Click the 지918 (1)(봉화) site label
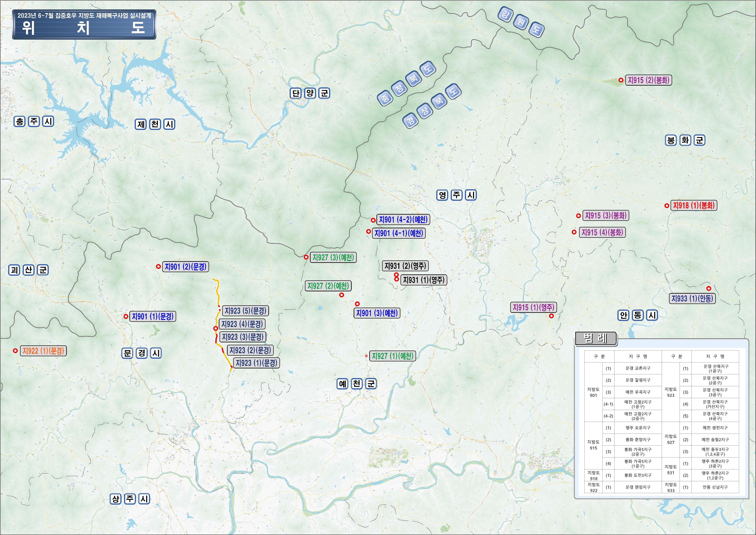The height and width of the screenshot is (535, 756). (x=694, y=205)
